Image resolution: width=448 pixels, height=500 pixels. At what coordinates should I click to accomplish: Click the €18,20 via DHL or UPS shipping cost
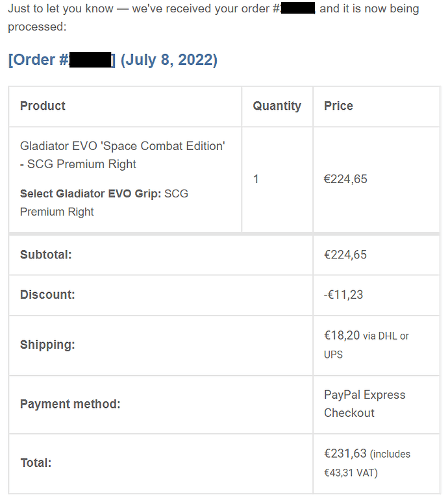(366, 345)
